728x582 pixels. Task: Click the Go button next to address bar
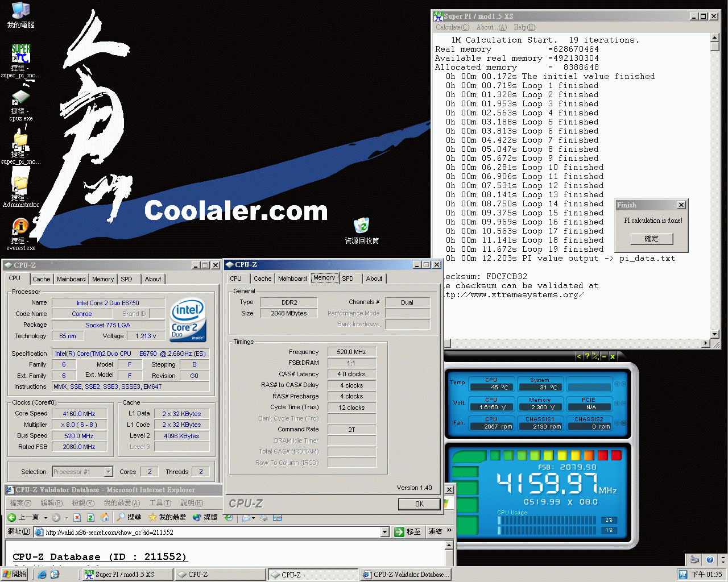(408, 532)
